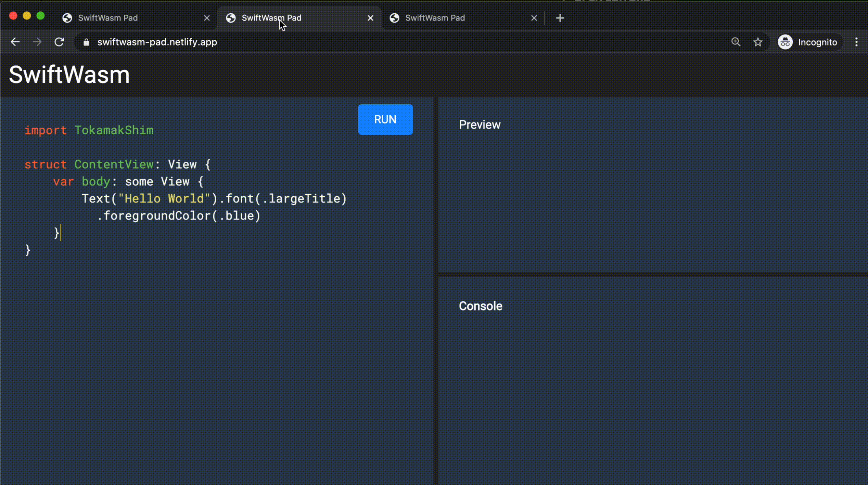The width and height of the screenshot is (868, 485).
Task: Open the browser three-dot menu
Action: (856, 42)
